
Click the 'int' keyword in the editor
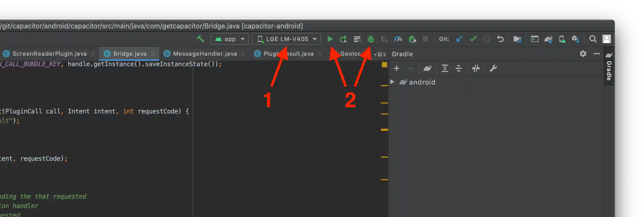(128, 111)
